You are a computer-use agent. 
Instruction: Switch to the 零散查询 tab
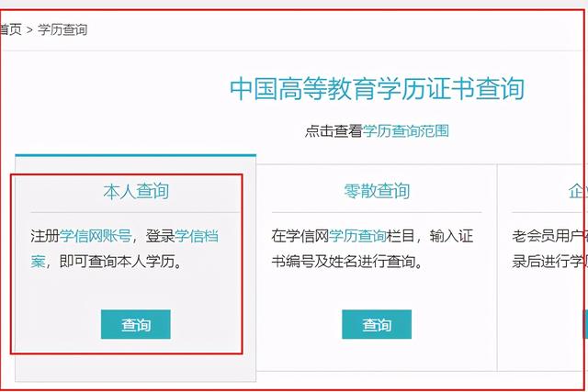click(x=377, y=191)
